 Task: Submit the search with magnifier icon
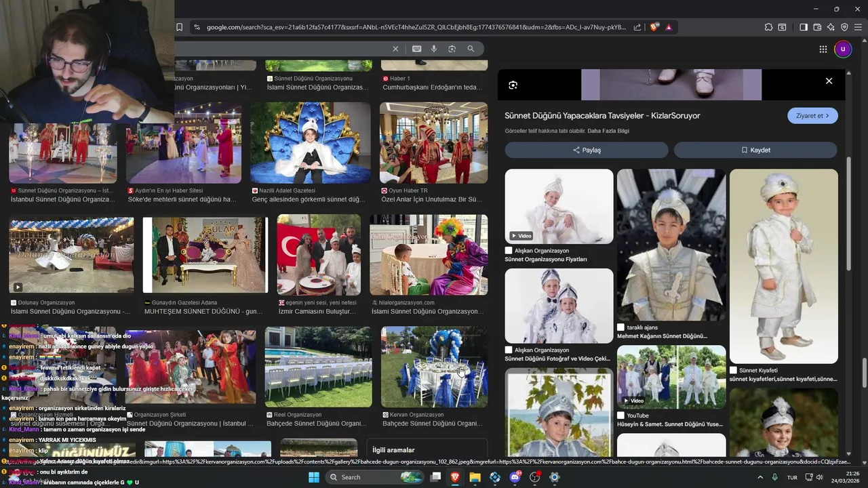click(x=471, y=49)
